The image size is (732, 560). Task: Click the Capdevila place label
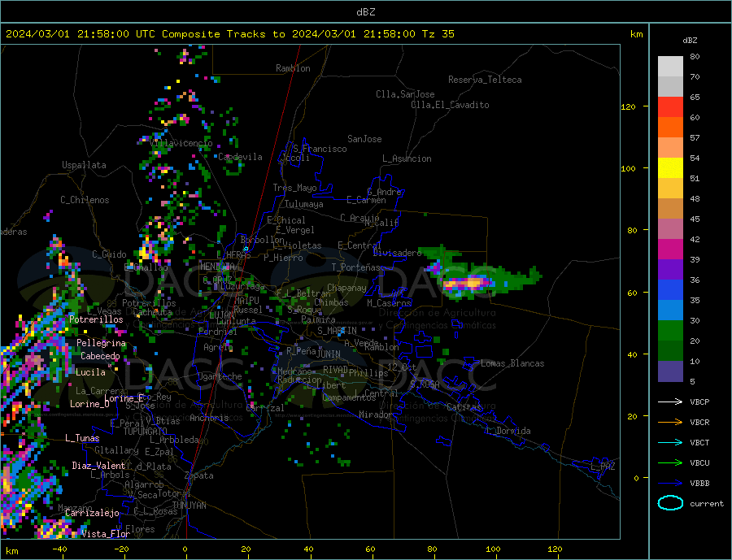point(240,157)
